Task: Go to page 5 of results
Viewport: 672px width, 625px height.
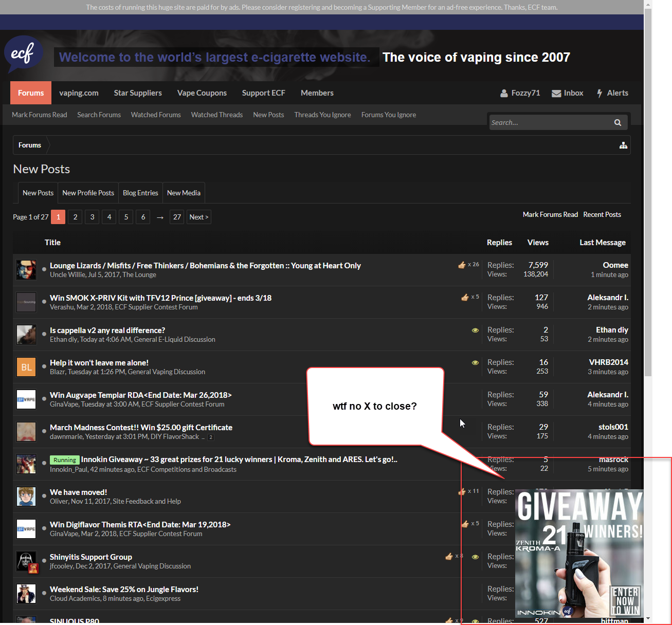Action: click(x=126, y=217)
